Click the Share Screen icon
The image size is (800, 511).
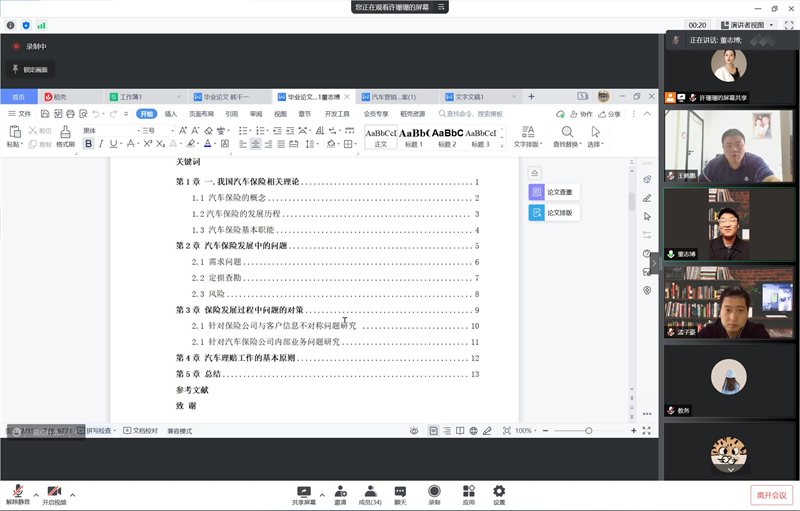tap(304, 491)
